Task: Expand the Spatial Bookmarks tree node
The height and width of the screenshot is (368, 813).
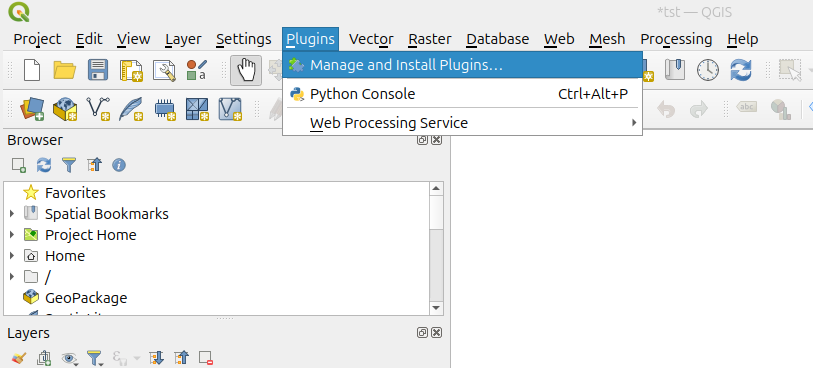Action: 12,214
